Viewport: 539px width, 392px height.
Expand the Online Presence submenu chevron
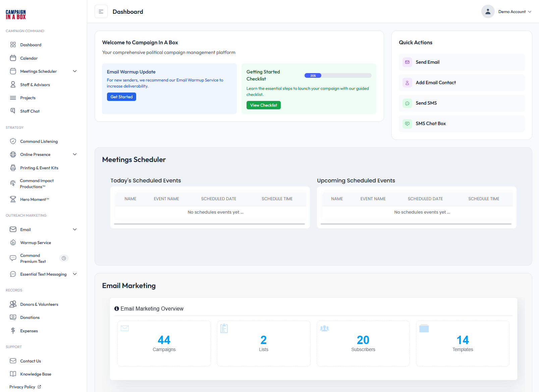point(75,155)
